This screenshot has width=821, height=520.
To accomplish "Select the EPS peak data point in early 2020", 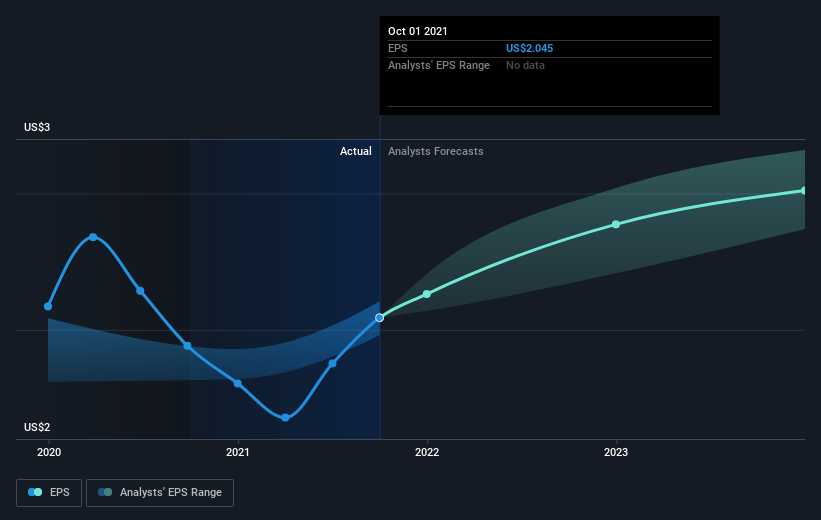I will click(x=93, y=237).
